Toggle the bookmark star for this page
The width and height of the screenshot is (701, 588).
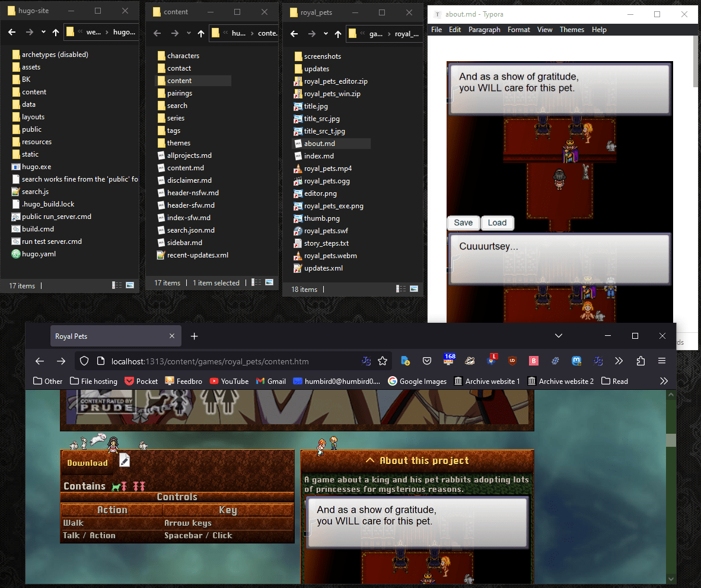(383, 361)
